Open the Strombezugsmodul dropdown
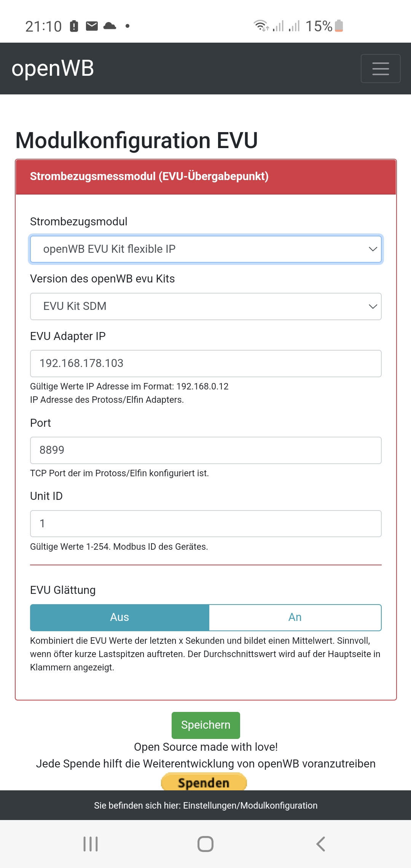This screenshot has width=411, height=868. (x=205, y=249)
